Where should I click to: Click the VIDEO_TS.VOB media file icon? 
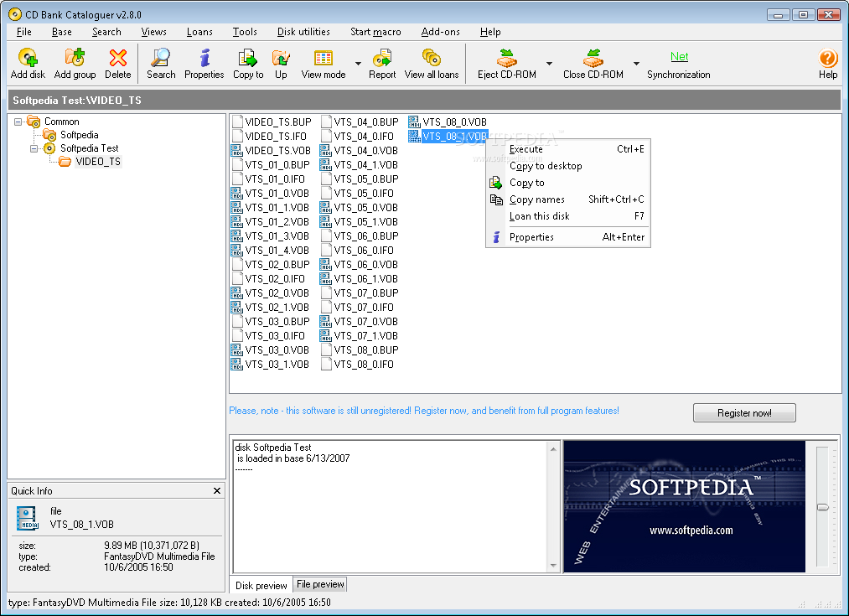click(236, 151)
